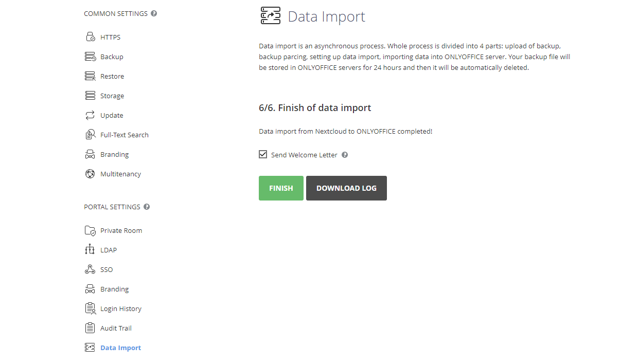Go to the Branding section under Portal Settings
Image resolution: width=638 pixels, height=364 pixels.
(x=114, y=288)
